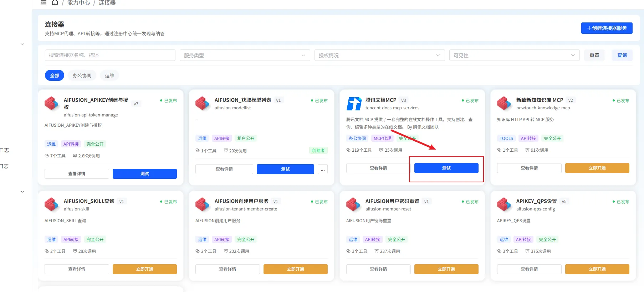Click 测试 on AIFUSION_获取模型列表 card
The image size is (644, 292).
pyautogui.click(x=285, y=169)
